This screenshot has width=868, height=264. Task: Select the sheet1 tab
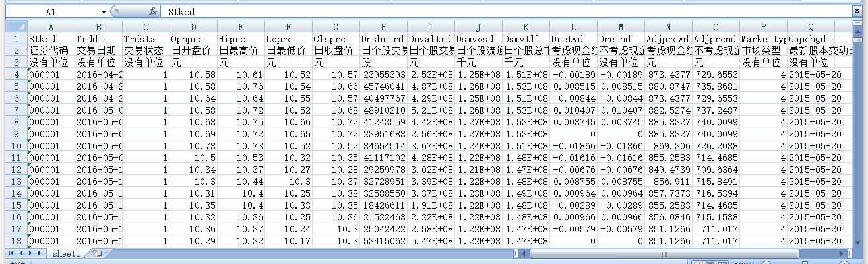pos(67,253)
